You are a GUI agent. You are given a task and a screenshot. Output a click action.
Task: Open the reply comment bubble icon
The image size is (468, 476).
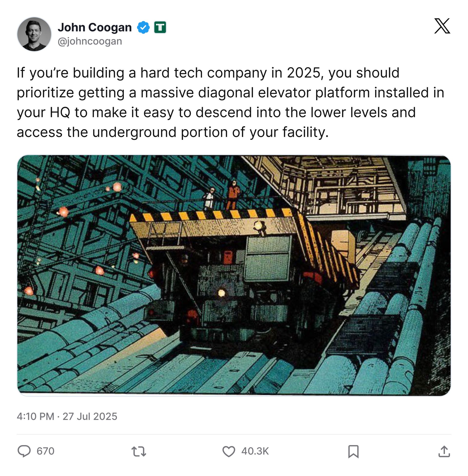pyautogui.click(x=24, y=451)
